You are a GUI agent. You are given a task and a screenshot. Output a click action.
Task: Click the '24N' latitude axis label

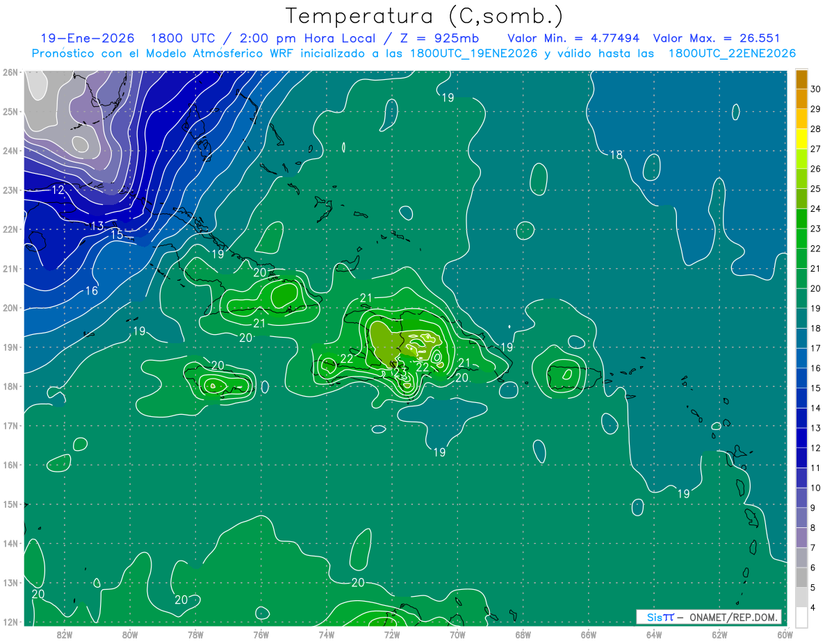point(10,151)
